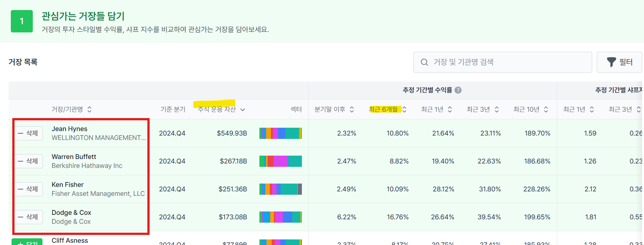
Task: Focus the 거장 및 기관명 검색 search field
Action: click(x=502, y=62)
